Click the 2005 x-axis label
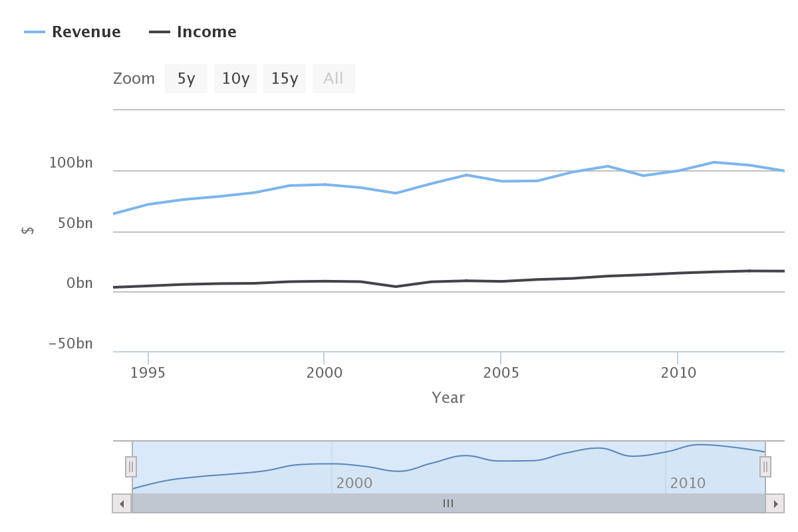The width and height of the screenshot is (798, 532). pos(501,373)
